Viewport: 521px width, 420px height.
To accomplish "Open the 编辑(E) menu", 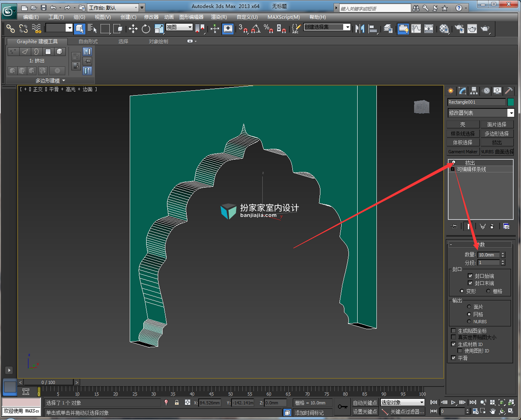I will coord(31,17).
